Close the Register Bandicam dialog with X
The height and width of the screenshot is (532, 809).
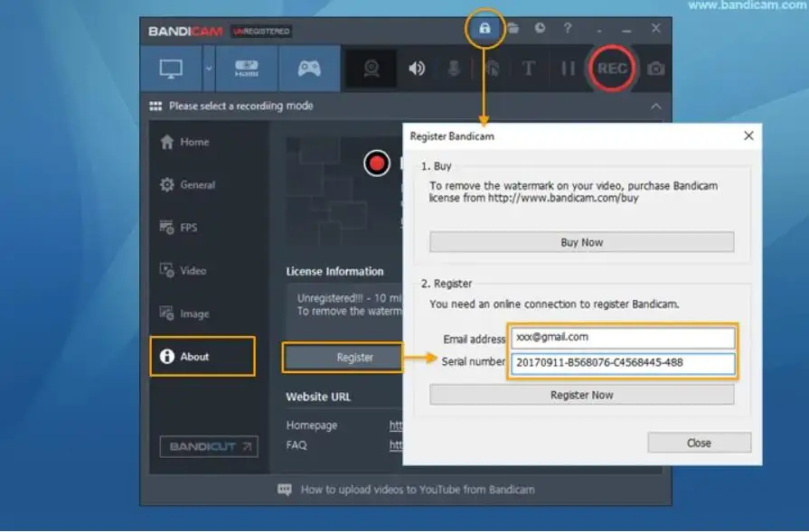click(x=748, y=135)
